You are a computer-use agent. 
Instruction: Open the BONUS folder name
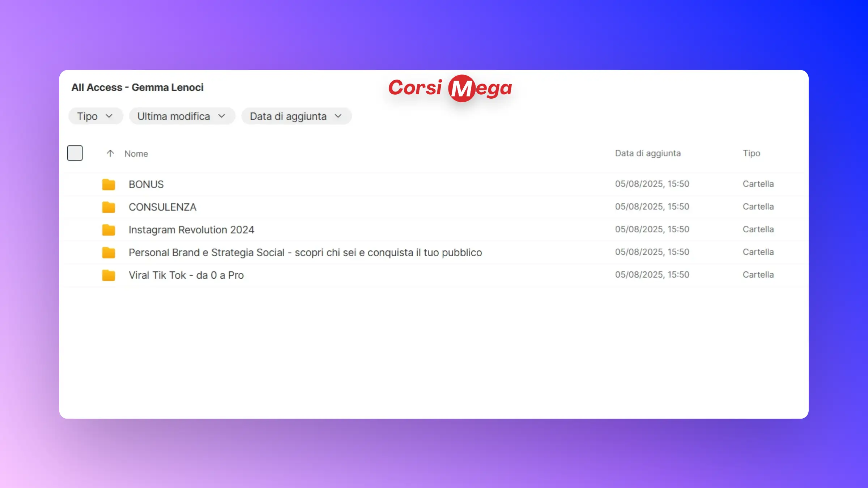pos(146,184)
